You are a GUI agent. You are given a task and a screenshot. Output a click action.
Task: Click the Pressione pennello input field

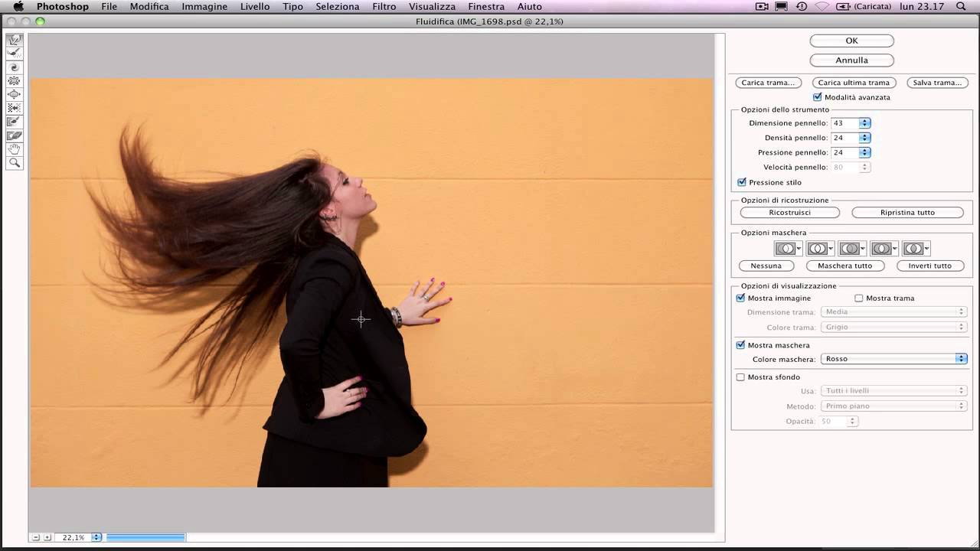click(844, 152)
